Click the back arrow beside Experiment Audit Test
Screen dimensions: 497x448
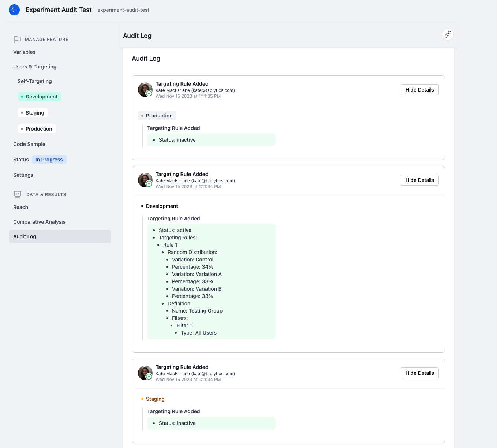pos(14,10)
